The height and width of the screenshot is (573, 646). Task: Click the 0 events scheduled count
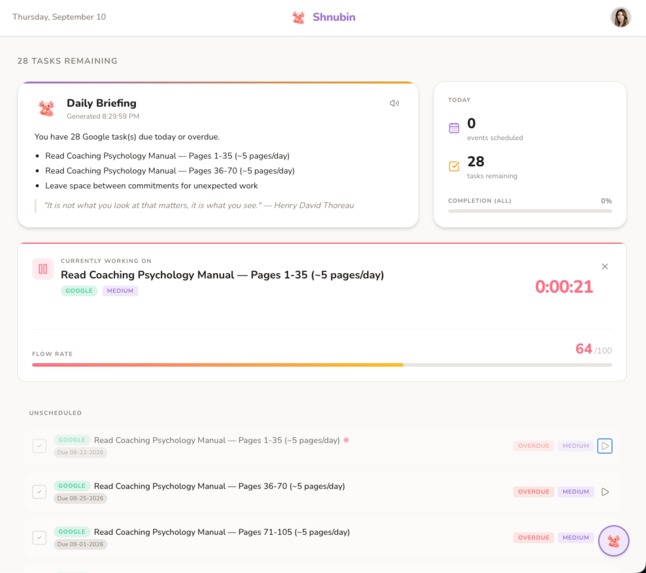click(x=471, y=123)
